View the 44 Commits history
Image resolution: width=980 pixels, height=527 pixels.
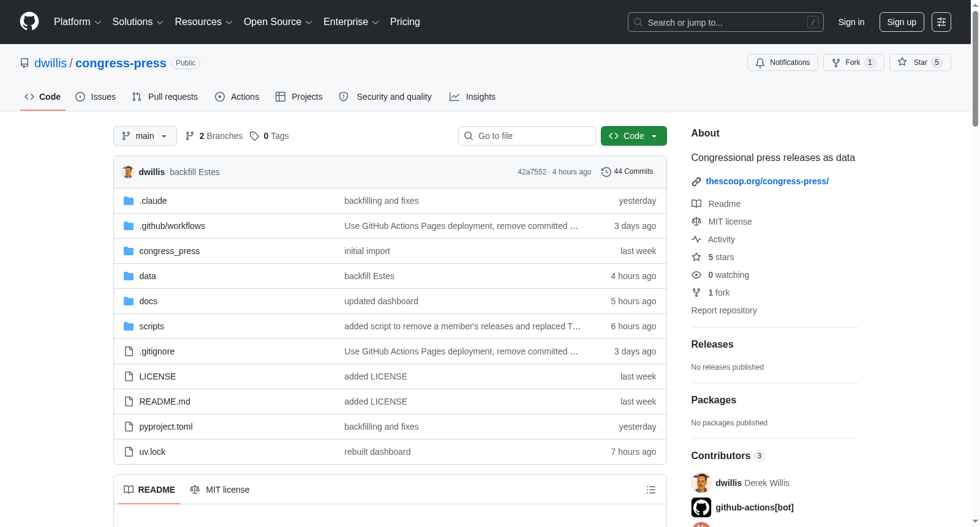point(627,172)
